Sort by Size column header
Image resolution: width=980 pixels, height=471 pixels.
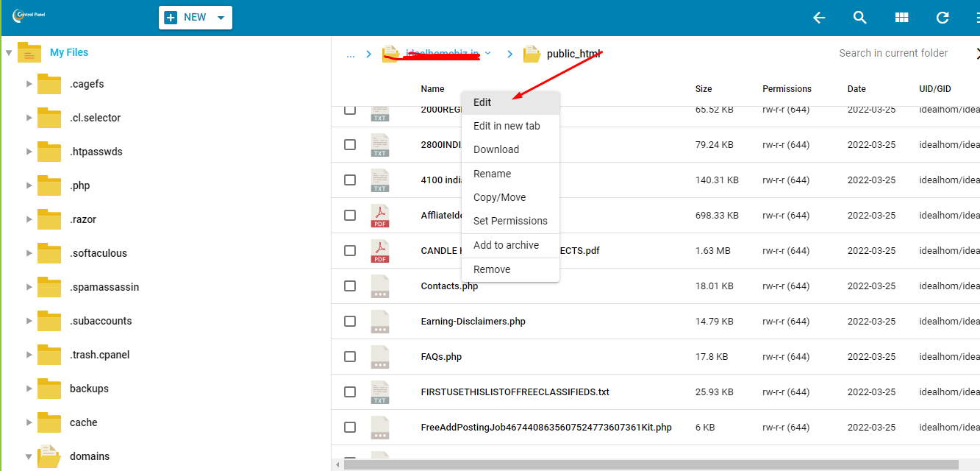click(x=704, y=89)
